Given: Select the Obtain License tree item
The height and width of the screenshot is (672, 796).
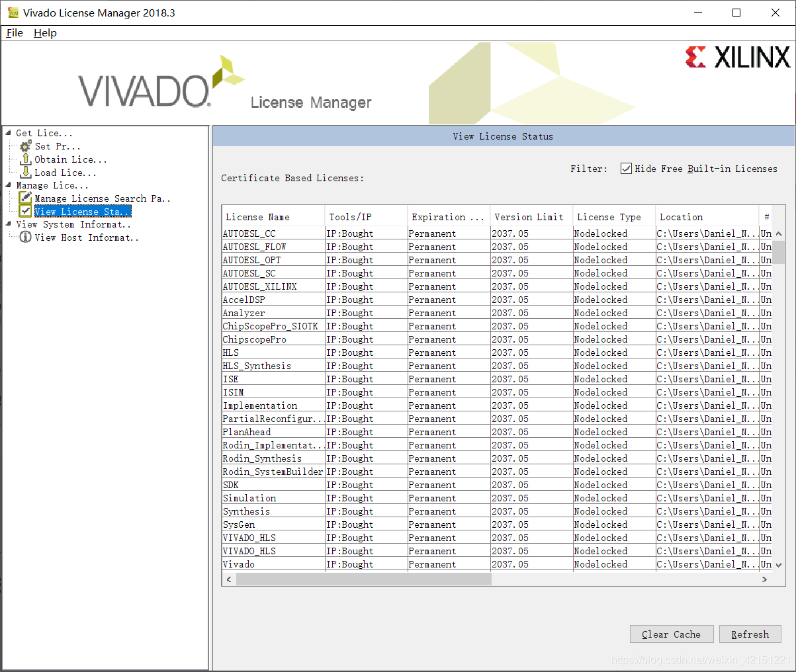Looking at the screenshot, I should tap(71, 159).
